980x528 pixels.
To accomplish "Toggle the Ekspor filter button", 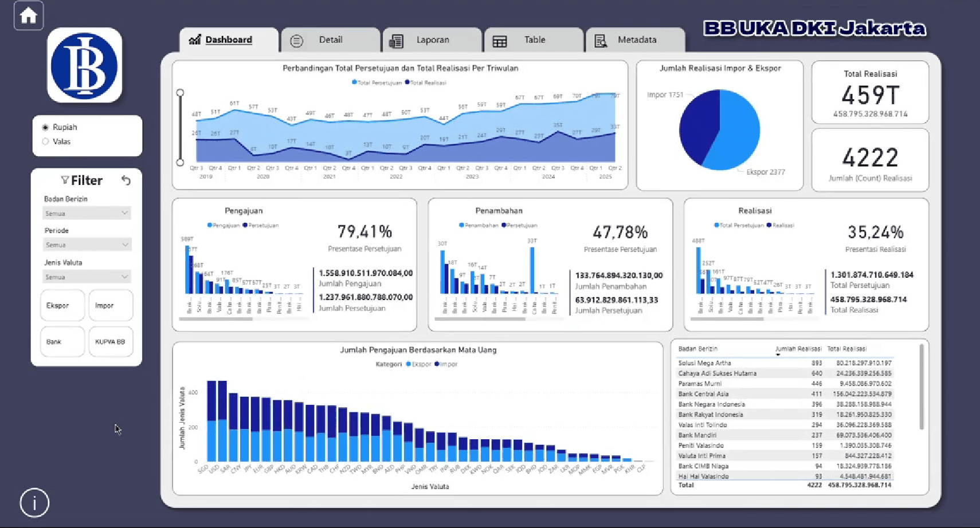I will click(x=62, y=305).
